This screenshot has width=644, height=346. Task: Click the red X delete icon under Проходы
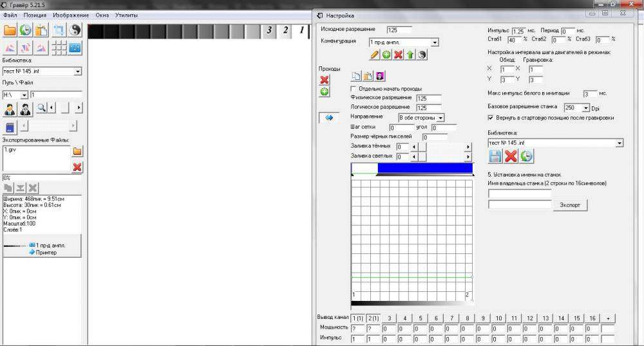325,80
